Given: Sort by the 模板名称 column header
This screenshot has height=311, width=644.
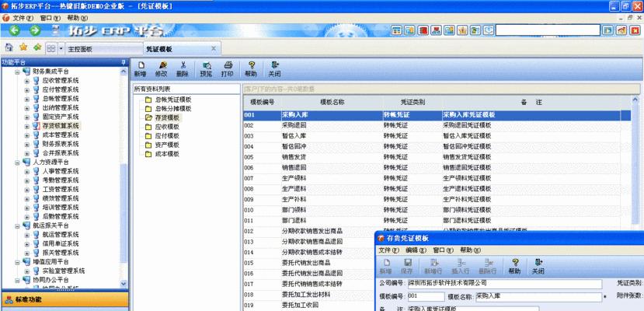Looking at the screenshot, I should pos(332,103).
